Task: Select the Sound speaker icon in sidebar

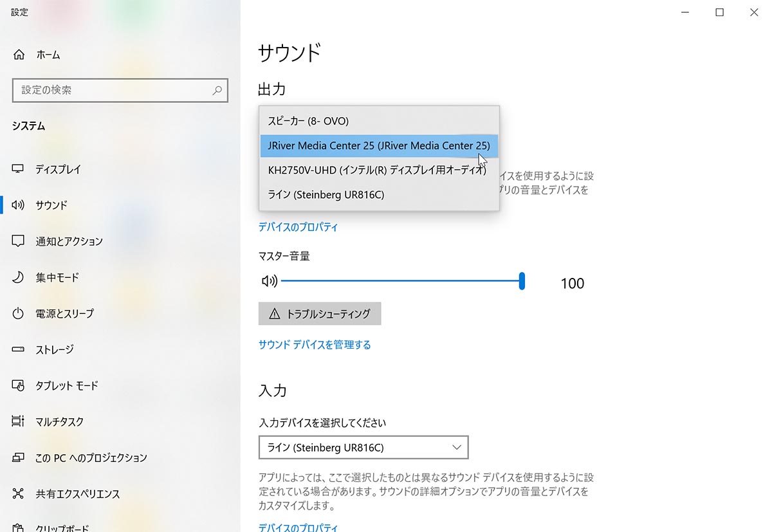Action: 19,205
